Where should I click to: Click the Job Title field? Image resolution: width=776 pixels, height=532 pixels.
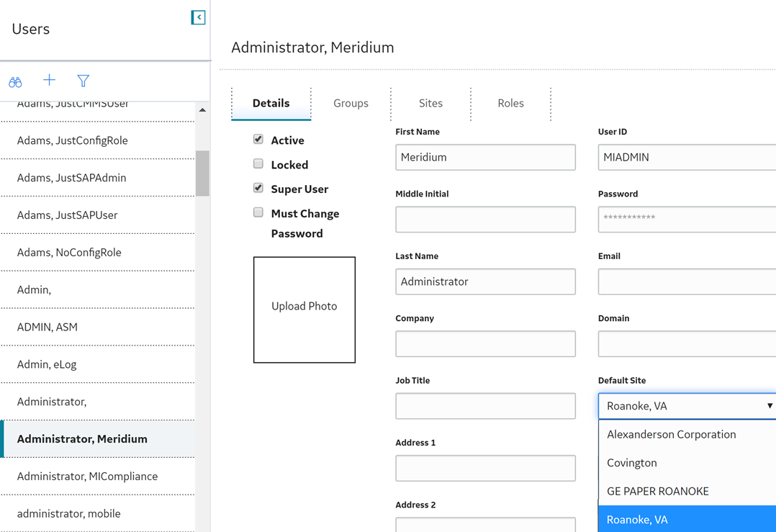pos(485,406)
